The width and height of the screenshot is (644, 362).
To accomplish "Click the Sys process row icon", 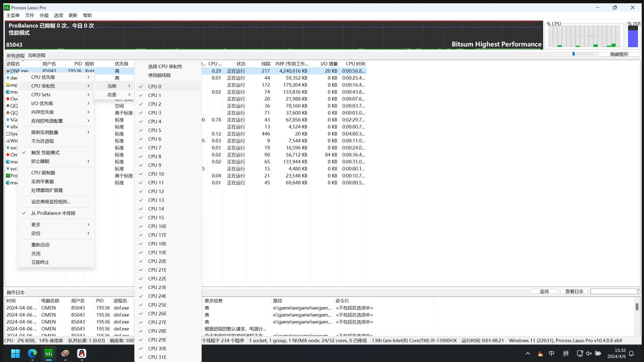I will click(8, 134).
